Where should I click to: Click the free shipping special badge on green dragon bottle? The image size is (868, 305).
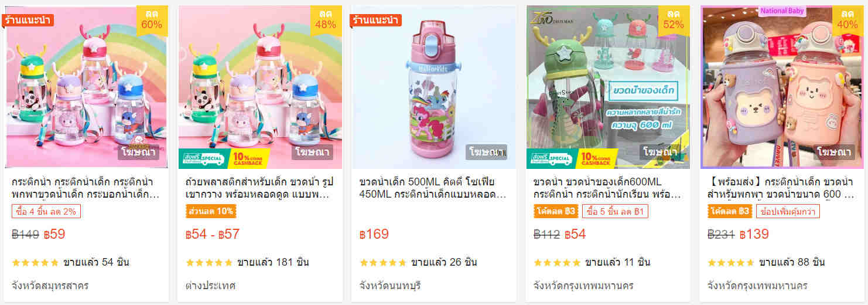click(x=549, y=158)
